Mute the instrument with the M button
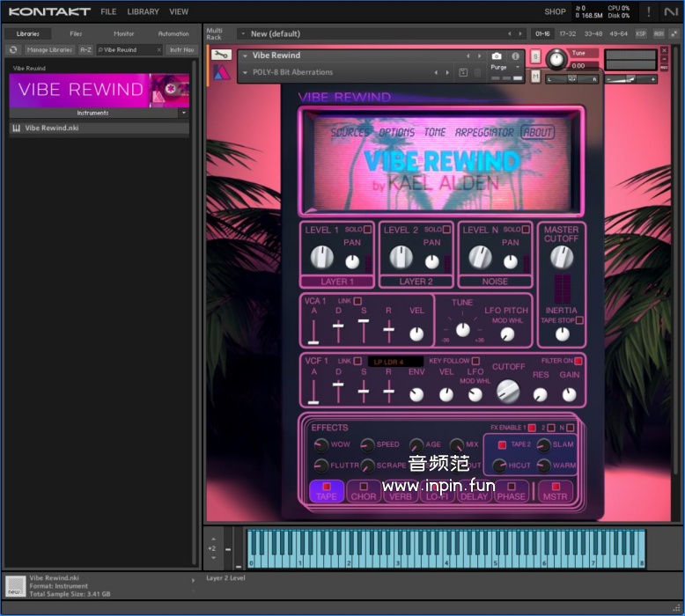The width and height of the screenshot is (685, 616). click(536, 77)
